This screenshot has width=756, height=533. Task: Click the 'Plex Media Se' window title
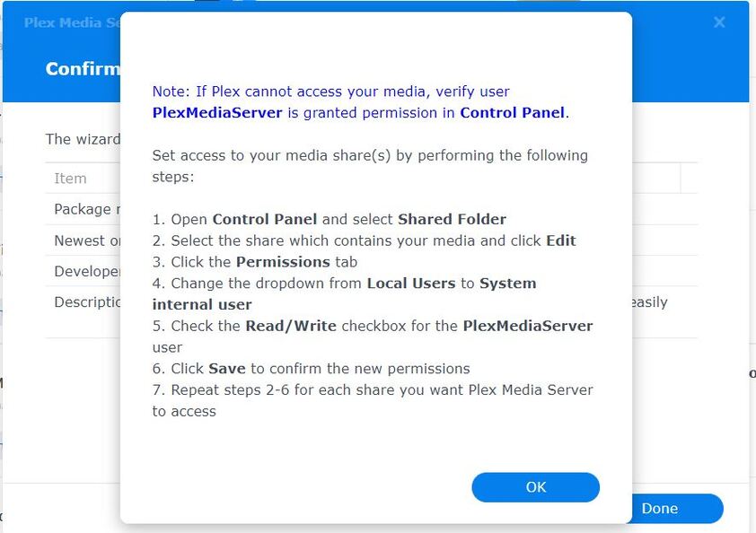(x=73, y=22)
